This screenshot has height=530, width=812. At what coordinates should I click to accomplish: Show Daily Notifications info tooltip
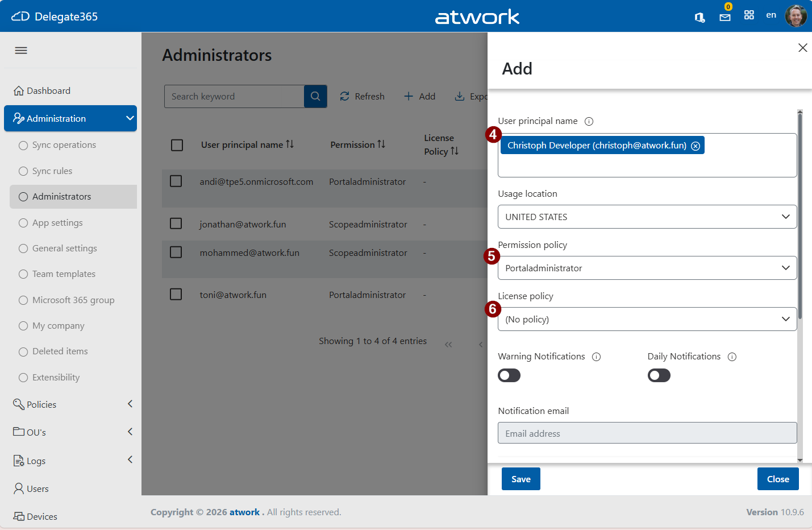pyautogui.click(x=732, y=357)
